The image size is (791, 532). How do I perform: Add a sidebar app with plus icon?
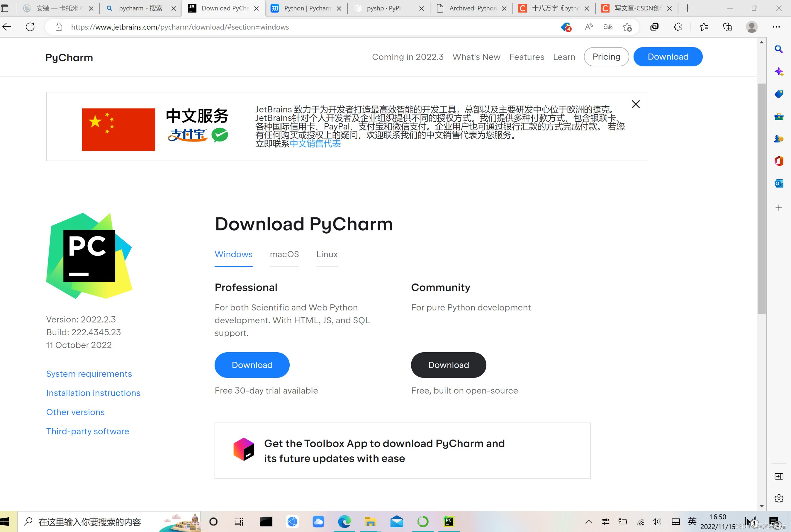click(x=779, y=208)
